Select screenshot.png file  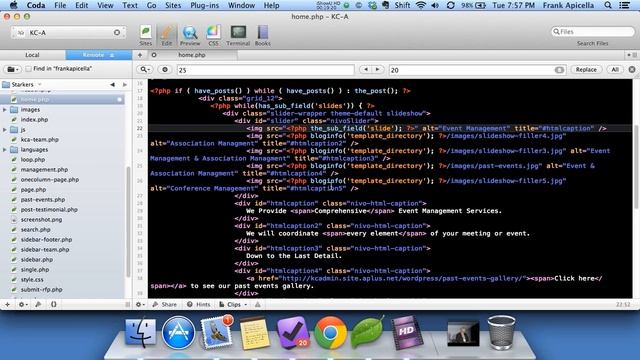click(41, 220)
